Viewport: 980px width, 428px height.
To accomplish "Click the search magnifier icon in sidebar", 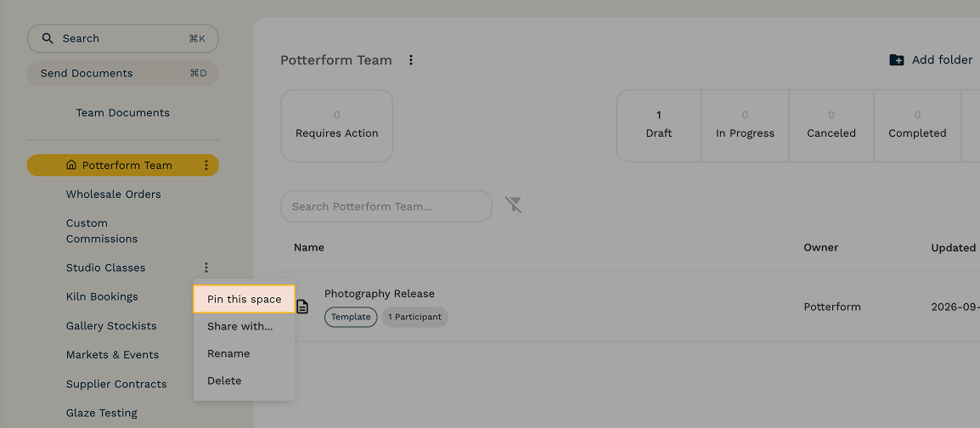I will [x=48, y=38].
